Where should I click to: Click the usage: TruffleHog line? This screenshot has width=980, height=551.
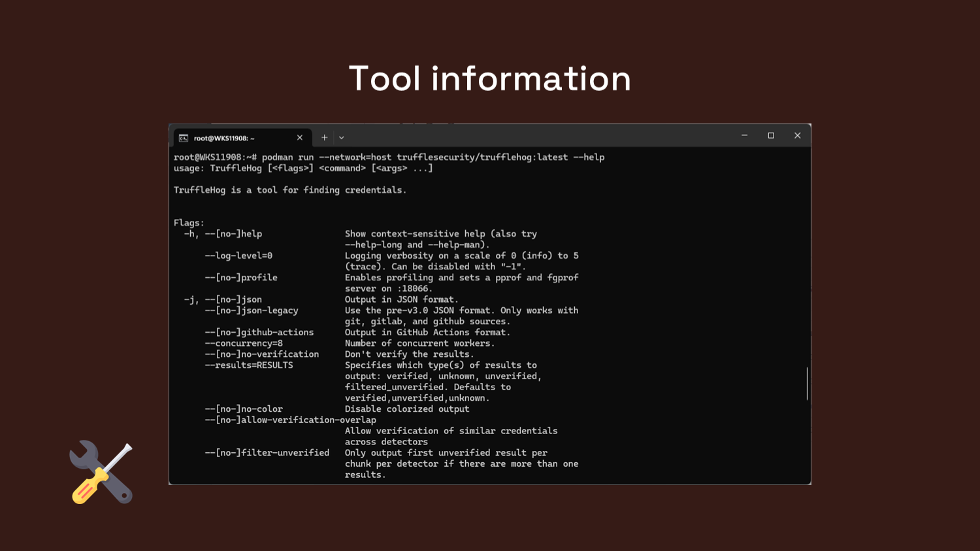[x=302, y=168]
